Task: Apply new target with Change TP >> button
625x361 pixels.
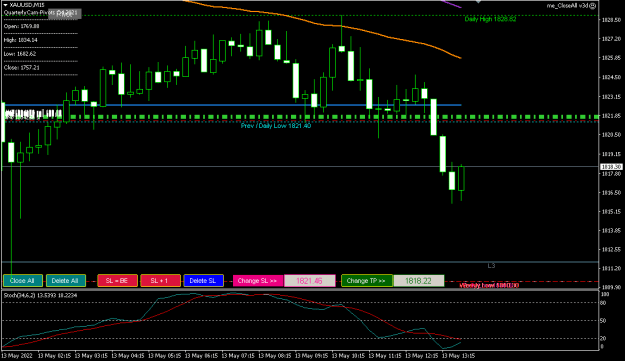Action: coord(367,281)
